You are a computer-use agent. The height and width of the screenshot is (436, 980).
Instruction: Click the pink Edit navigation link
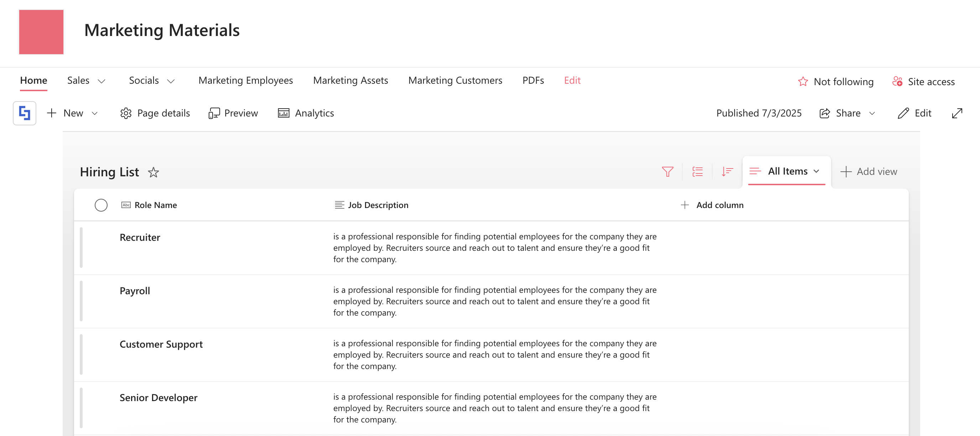click(x=572, y=80)
